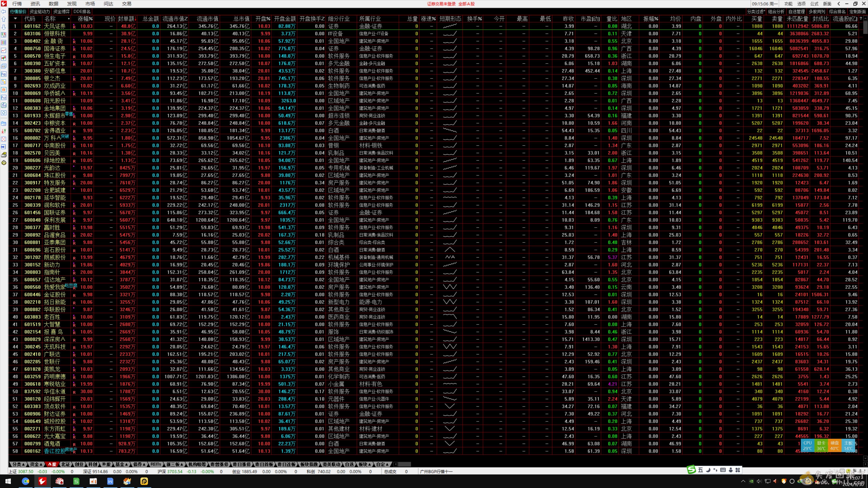
Task: Select the 科创 bottom tab
Action: pos(92,464)
